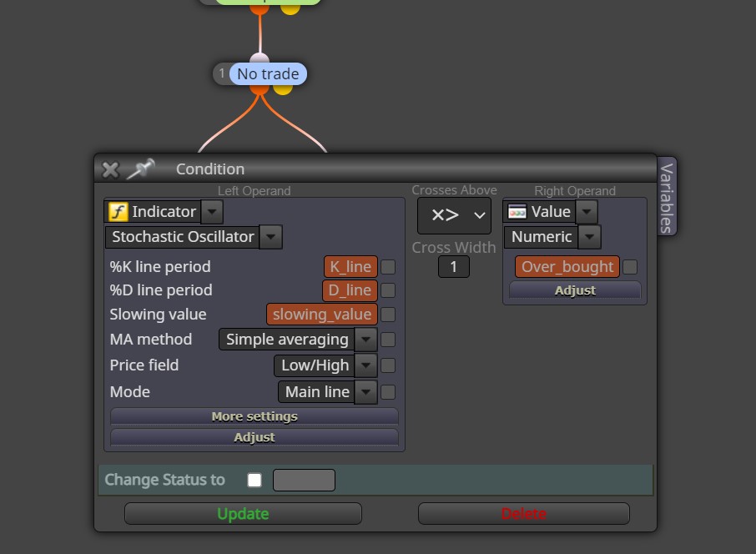Click the More settings button
This screenshot has width=756, height=554.
pos(255,416)
